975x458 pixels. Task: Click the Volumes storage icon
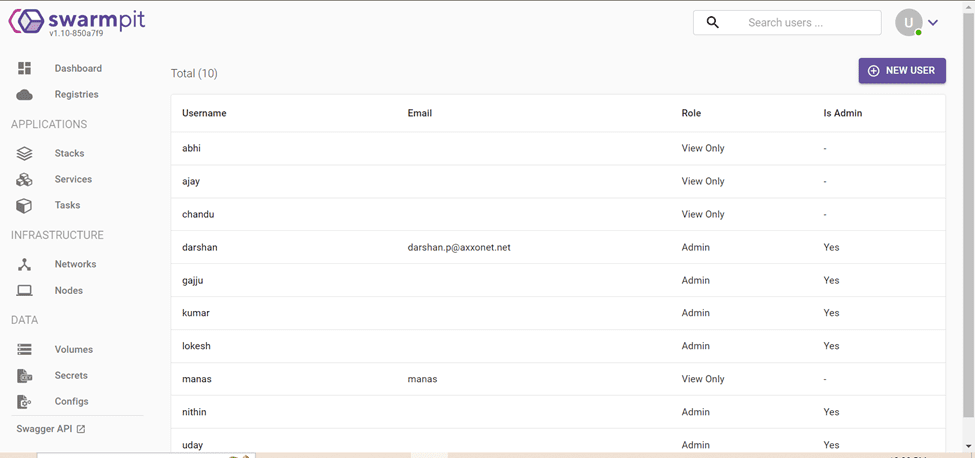(25, 349)
